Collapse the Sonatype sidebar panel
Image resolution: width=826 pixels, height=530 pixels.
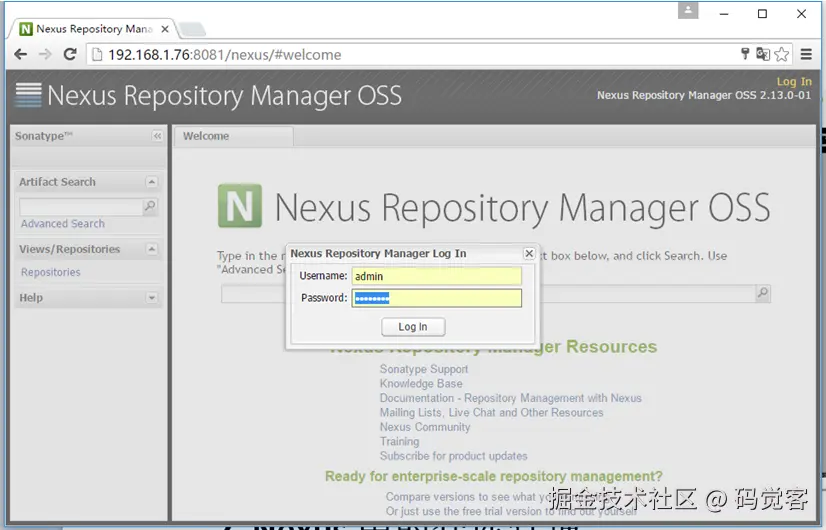[x=157, y=136]
